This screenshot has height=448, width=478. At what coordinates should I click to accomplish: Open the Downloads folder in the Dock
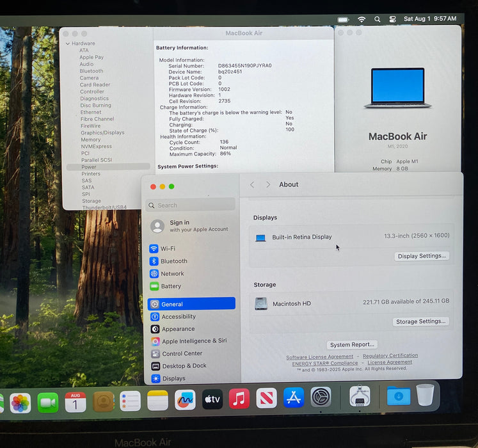coord(399,396)
